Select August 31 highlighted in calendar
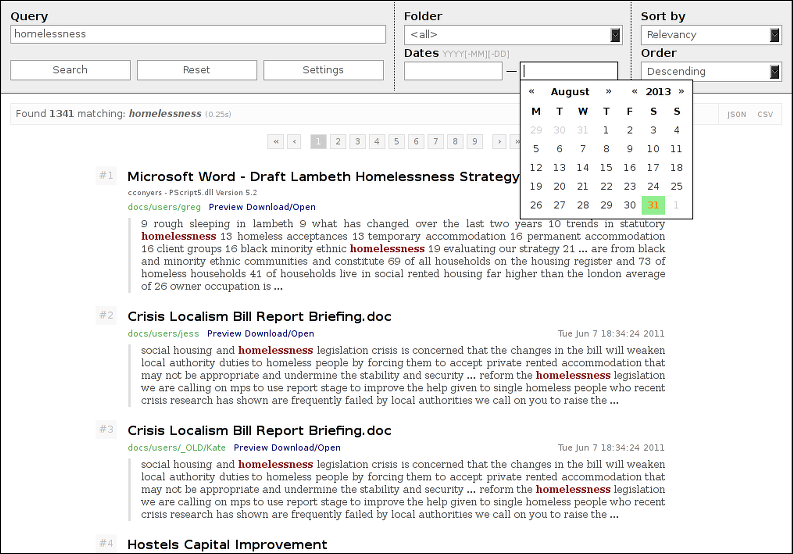The image size is (793, 554). (x=653, y=205)
